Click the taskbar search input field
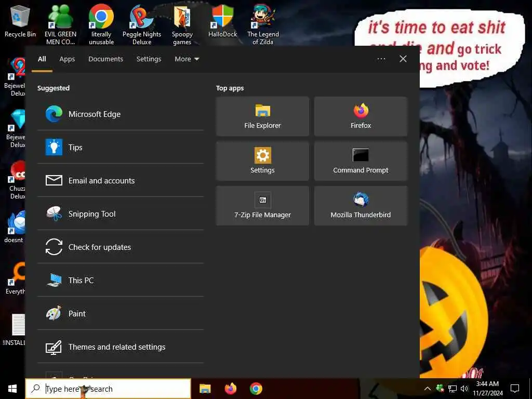This screenshot has height=399, width=532. (108, 389)
